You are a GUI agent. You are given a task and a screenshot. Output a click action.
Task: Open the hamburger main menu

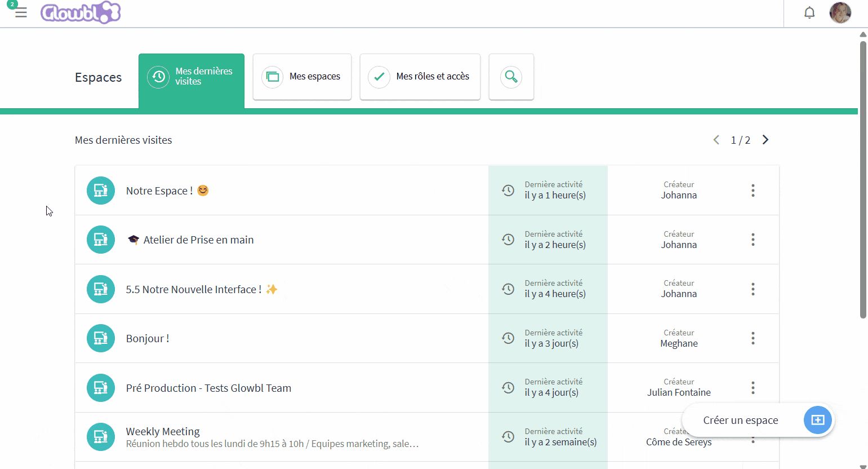21,12
